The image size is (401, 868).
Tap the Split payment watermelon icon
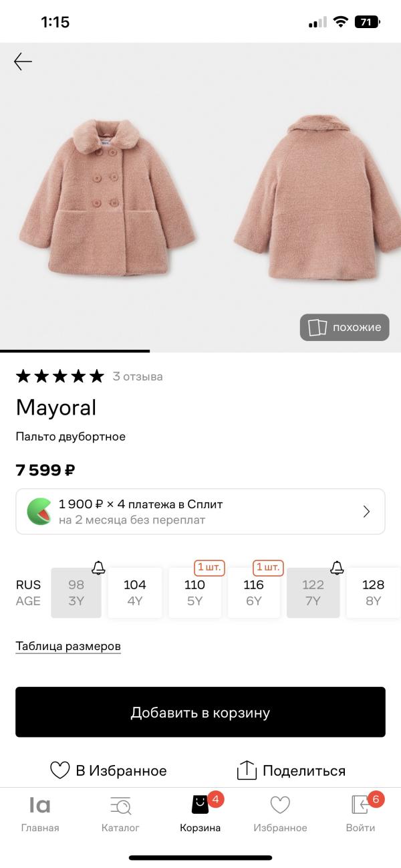tap(40, 512)
